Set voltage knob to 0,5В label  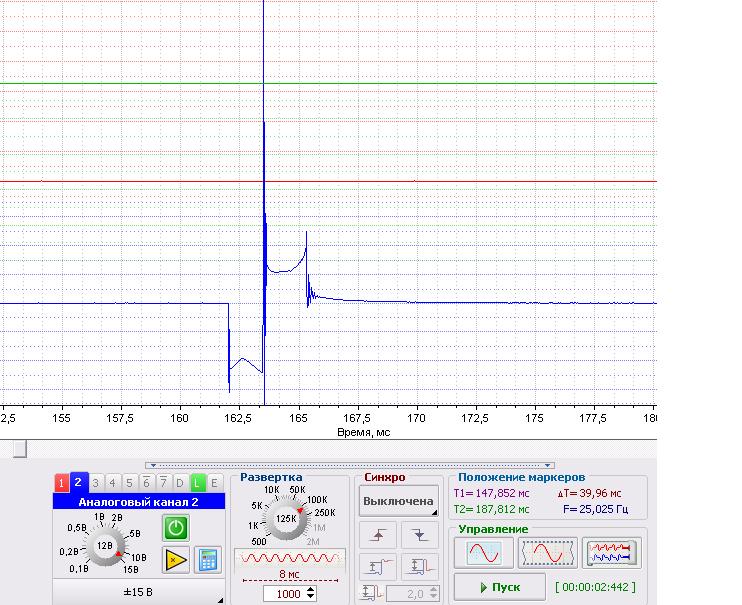click(77, 527)
